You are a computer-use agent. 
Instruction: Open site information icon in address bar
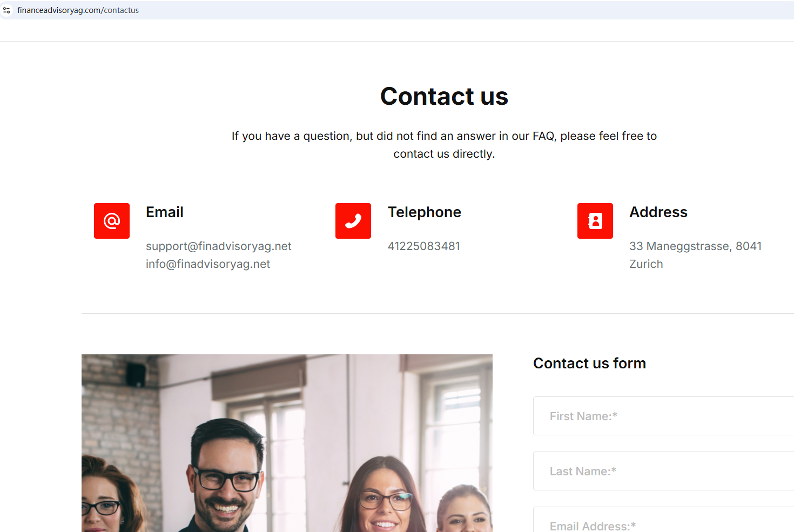[6, 10]
